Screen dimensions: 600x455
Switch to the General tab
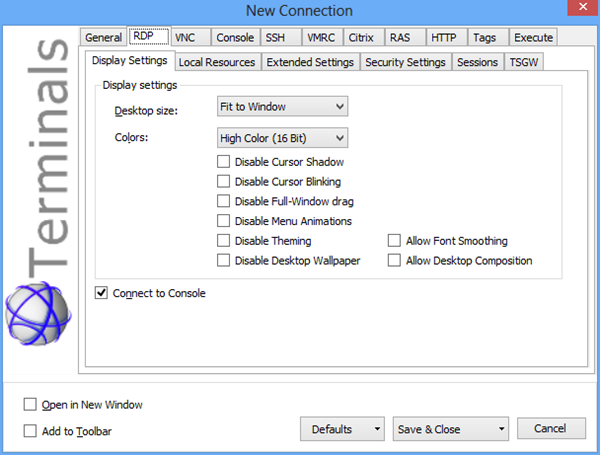pos(103,38)
